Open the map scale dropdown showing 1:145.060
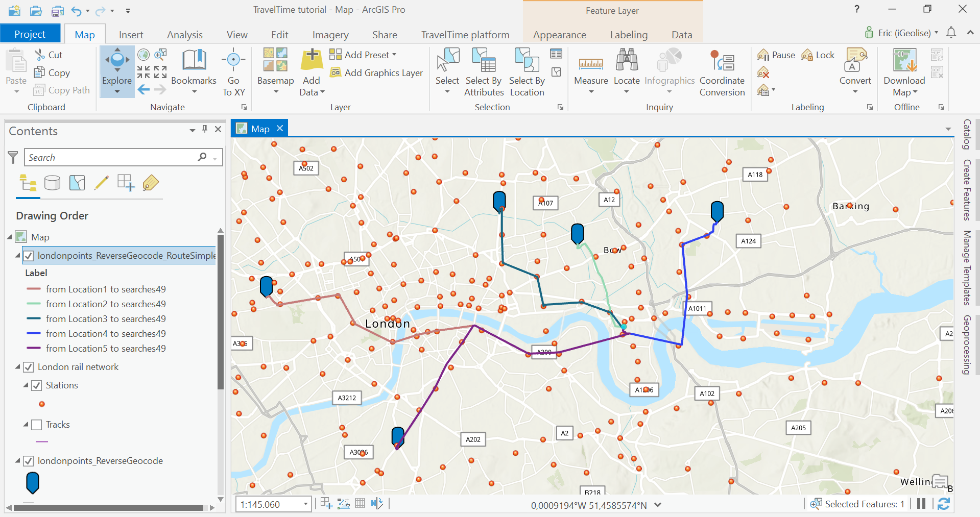Image resolution: width=980 pixels, height=517 pixels. click(x=304, y=504)
